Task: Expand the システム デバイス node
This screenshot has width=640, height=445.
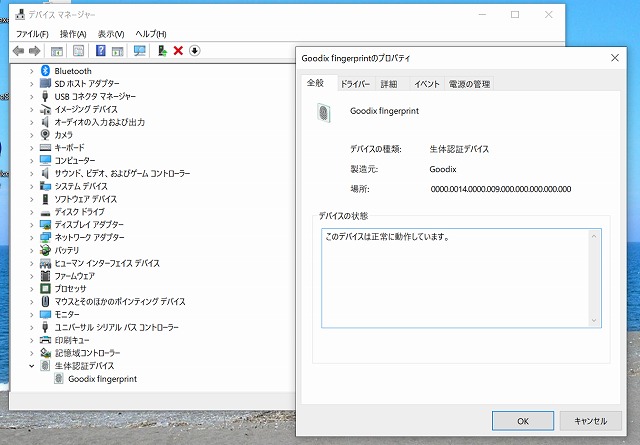Action: click(x=31, y=186)
